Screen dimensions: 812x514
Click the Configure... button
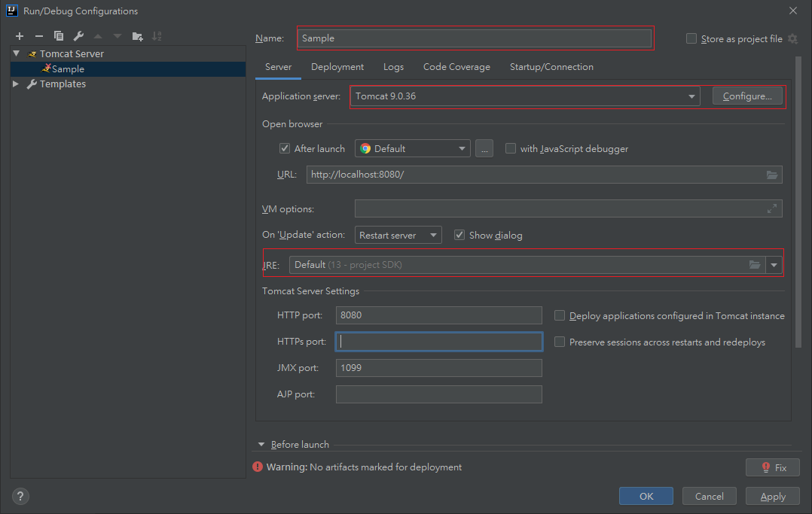click(747, 96)
